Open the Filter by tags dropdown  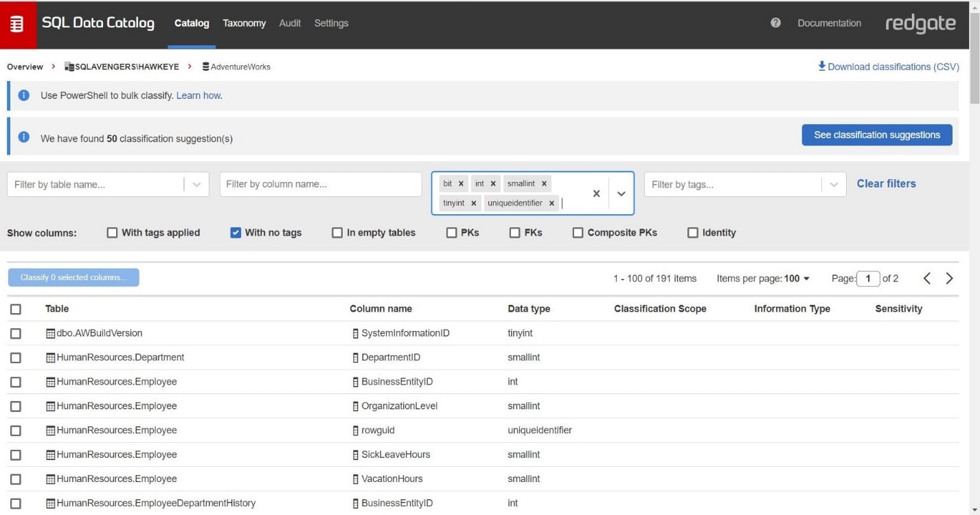click(834, 185)
